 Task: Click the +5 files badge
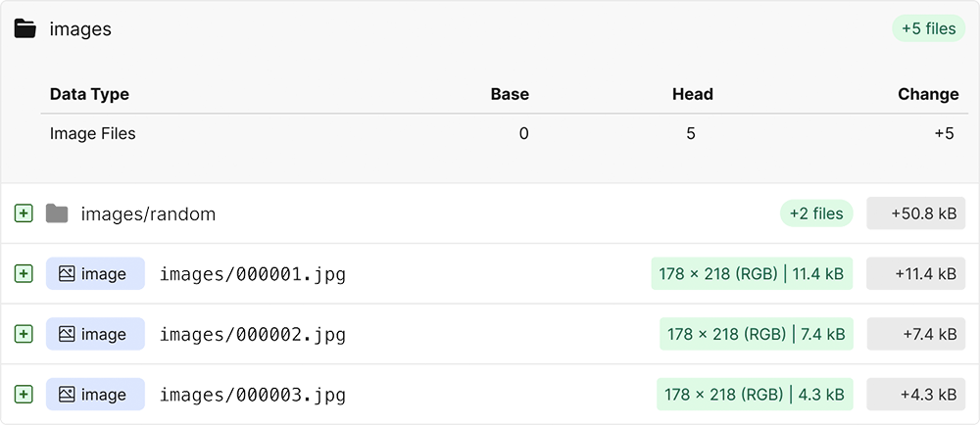coord(928,28)
